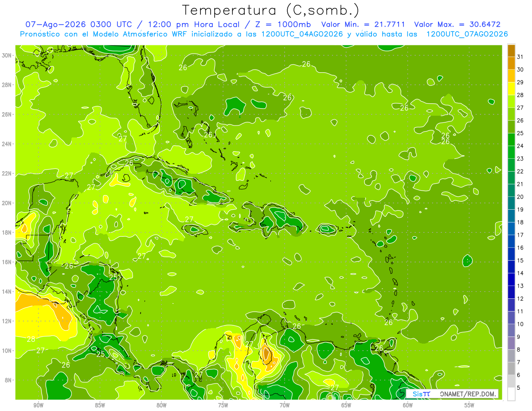Pick the legend swatch between 24 and 25
The width and height of the screenshot is (532, 411).
click(x=511, y=139)
